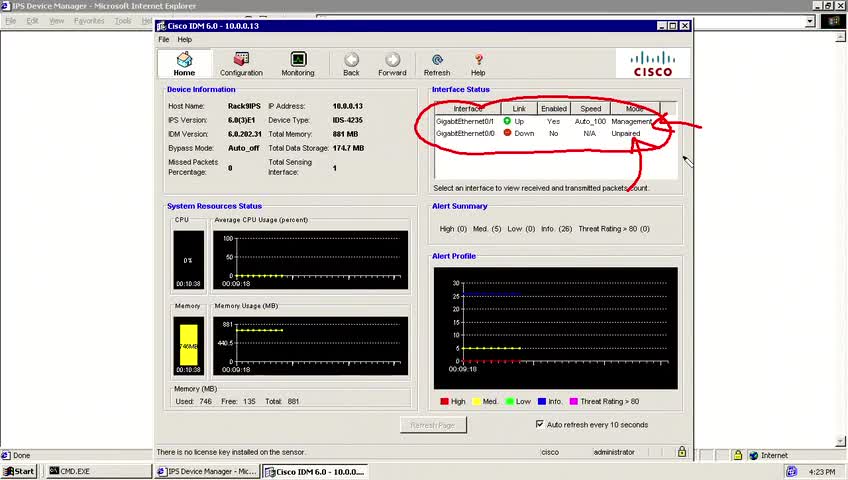Click the Refresh Page button
This screenshot has width=848, height=480.
pos(433,425)
